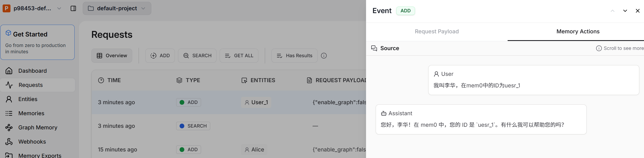Open Entities page in sidebar
Viewport: 644px width, 158px height.
pos(28,99)
